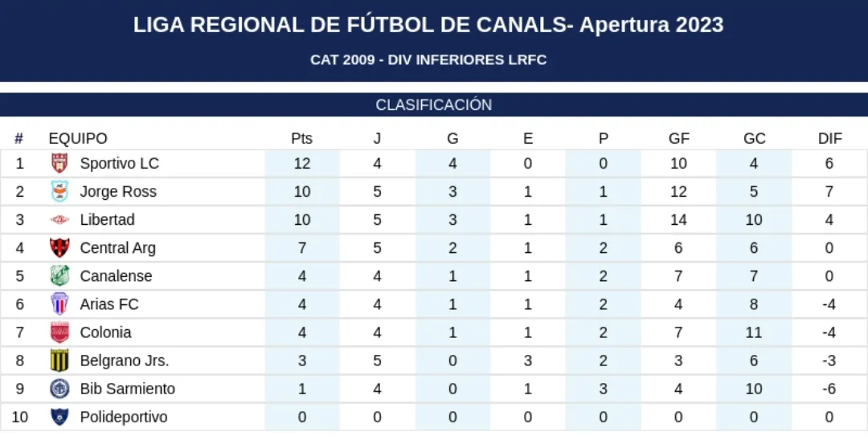This screenshot has height=440, width=868.
Task: Click the Jorge Ross team crest
Action: pos(59,192)
